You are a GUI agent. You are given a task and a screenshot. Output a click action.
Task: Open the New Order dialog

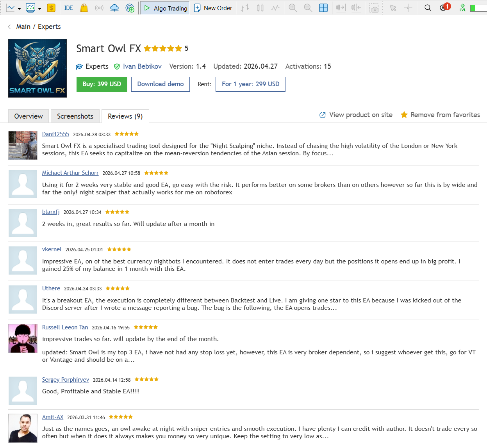coord(213,8)
